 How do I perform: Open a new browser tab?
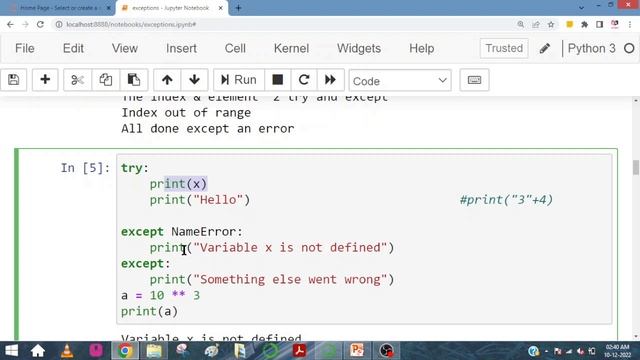pyautogui.click(x=238, y=8)
